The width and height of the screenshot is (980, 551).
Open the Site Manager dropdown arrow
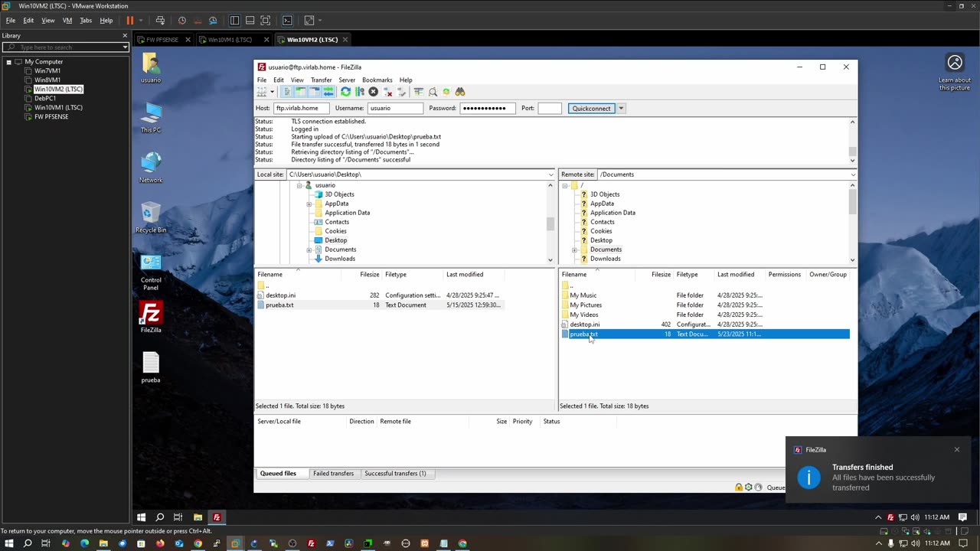point(272,92)
